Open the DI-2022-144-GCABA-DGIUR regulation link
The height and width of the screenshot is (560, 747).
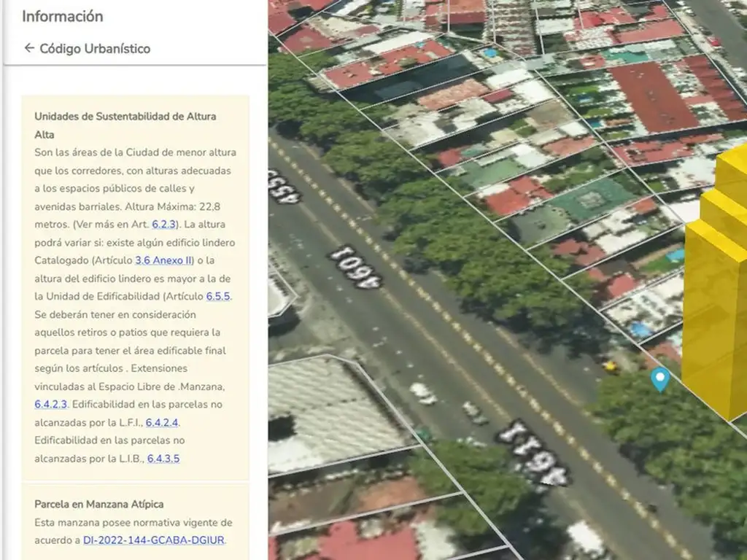pos(154,540)
